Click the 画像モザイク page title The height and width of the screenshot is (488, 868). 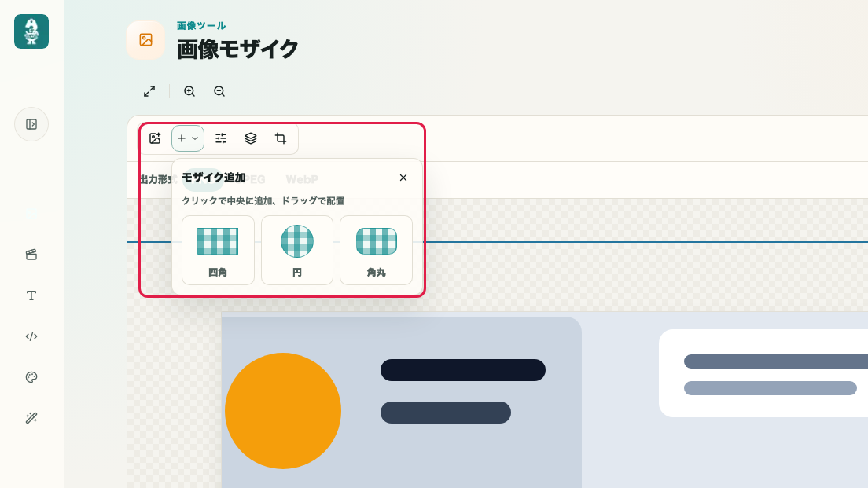click(237, 50)
